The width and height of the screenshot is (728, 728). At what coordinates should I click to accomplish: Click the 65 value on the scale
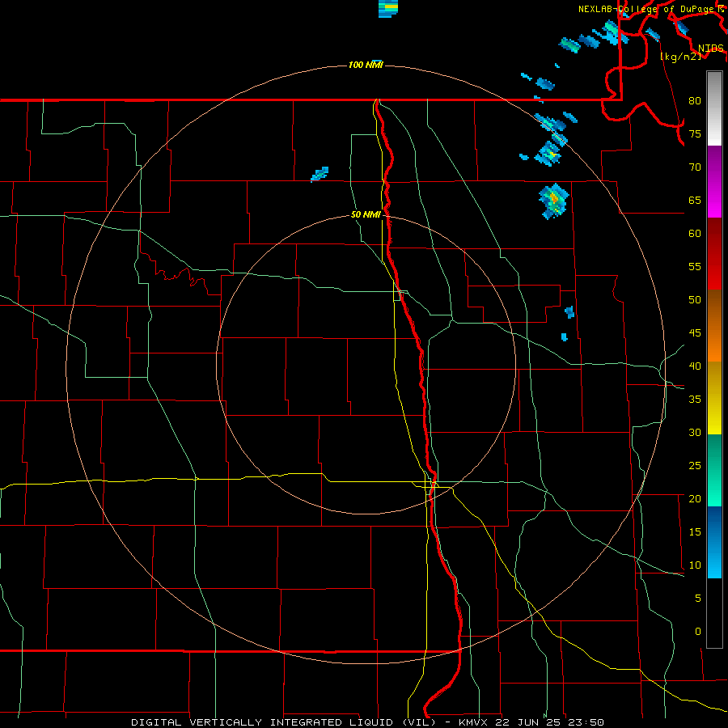pos(695,201)
